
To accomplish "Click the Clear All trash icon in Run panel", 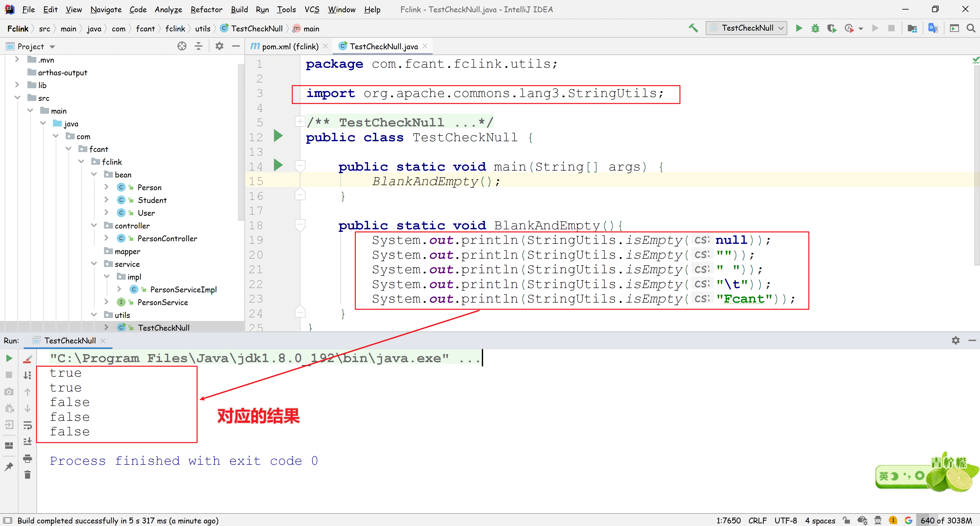I will point(27,475).
